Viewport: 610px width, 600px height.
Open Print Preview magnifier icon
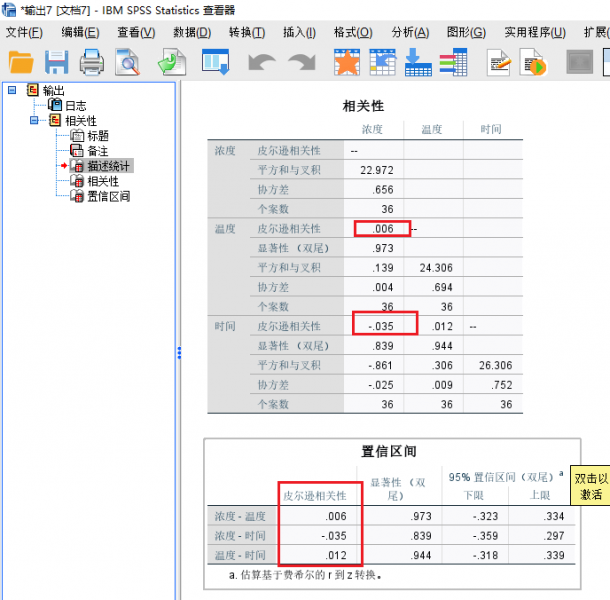tap(128, 62)
